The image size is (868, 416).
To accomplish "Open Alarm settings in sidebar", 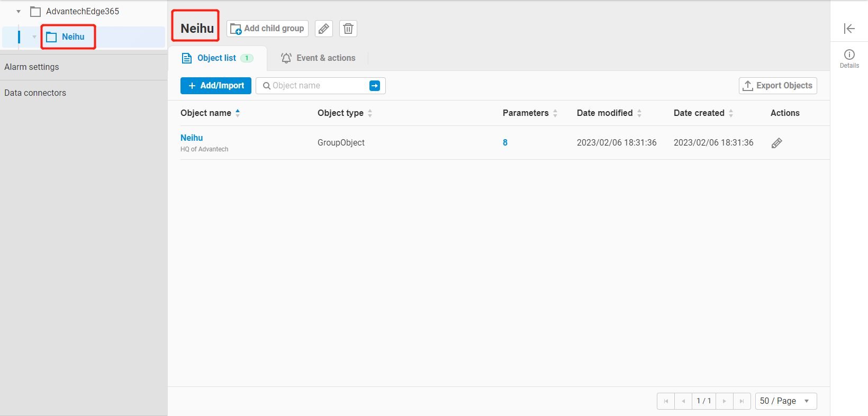I will [x=32, y=67].
